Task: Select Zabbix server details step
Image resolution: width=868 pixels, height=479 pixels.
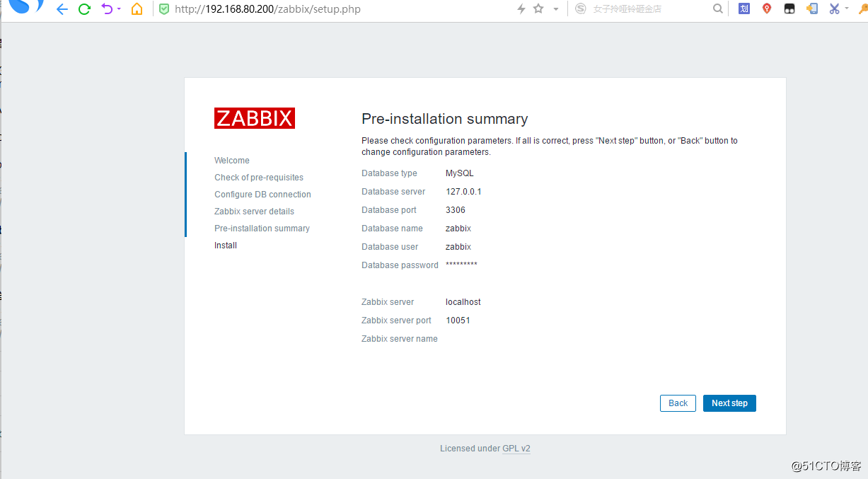Action: point(254,212)
